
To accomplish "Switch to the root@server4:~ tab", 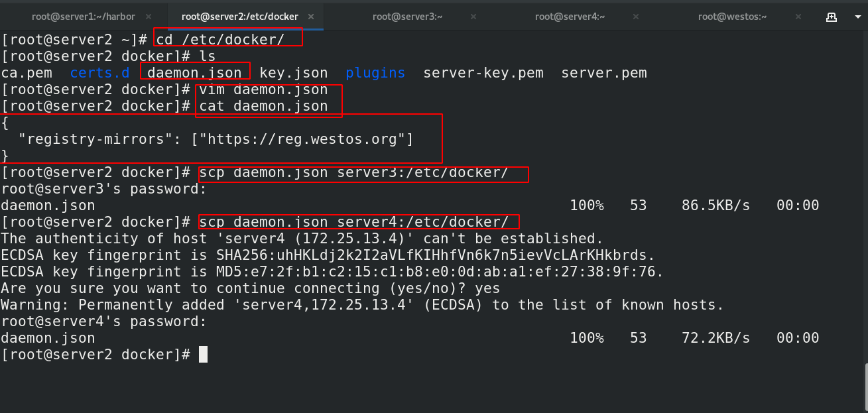I will click(x=570, y=17).
